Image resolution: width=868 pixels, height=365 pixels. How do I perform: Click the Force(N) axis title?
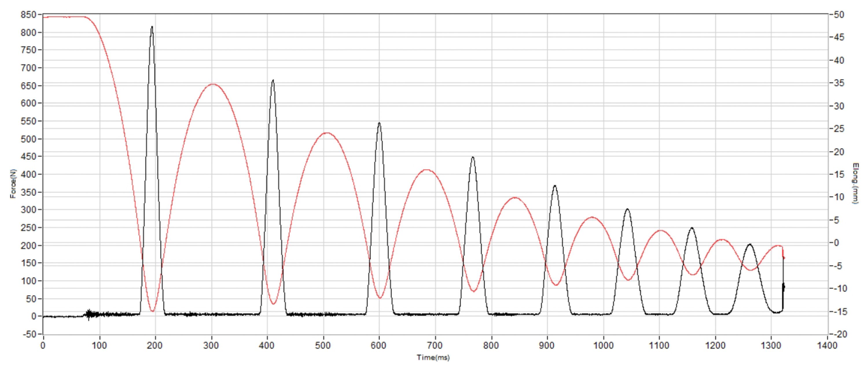point(13,184)
